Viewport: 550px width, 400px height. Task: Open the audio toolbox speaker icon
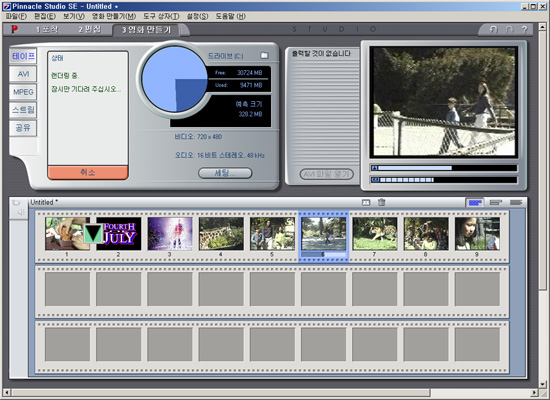click(21, 212)
